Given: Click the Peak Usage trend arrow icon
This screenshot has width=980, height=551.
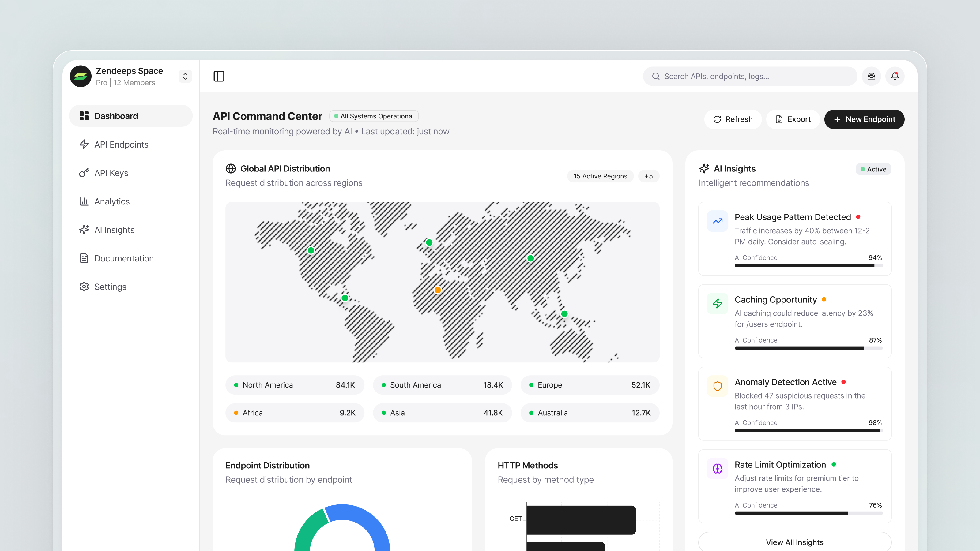Looking at the screenshot, I should pos(718,221).
